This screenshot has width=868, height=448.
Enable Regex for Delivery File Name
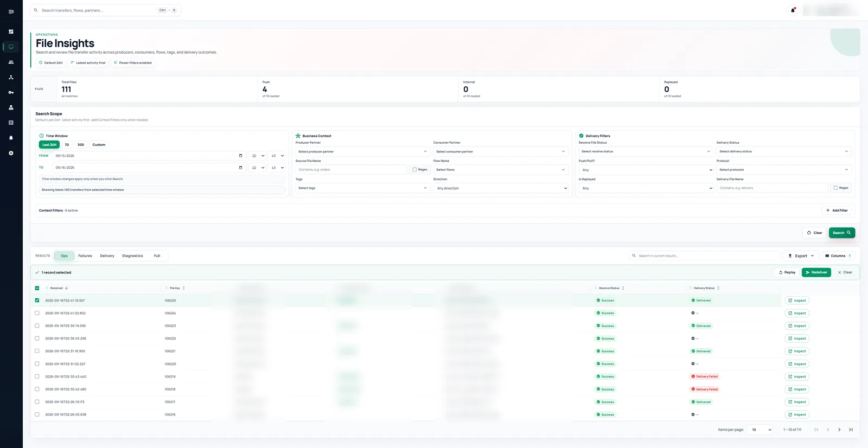click(835, 188)
